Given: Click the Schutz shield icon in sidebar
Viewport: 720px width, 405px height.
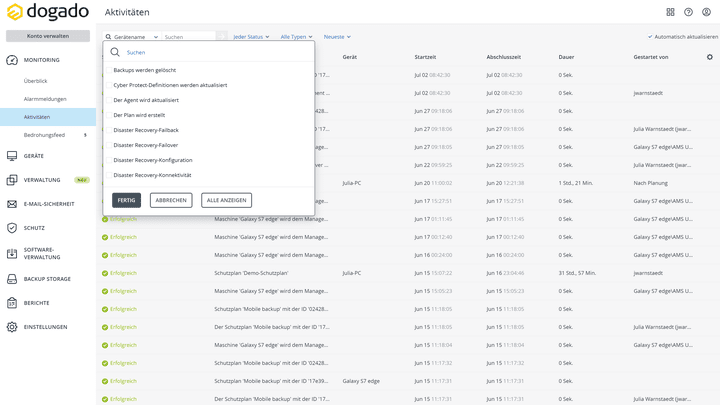Looking at the screenshot, I should coord(12,228).
